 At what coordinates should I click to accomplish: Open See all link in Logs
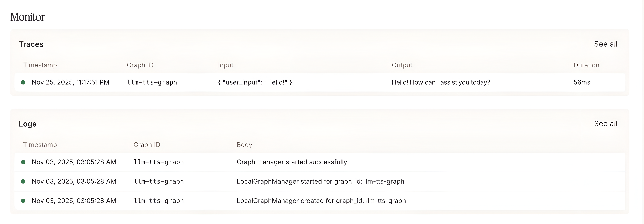[606, 124]
